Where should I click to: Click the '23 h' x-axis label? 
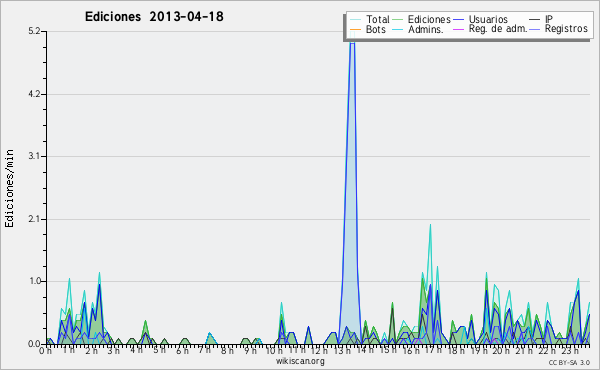click(x=569, y=351)
